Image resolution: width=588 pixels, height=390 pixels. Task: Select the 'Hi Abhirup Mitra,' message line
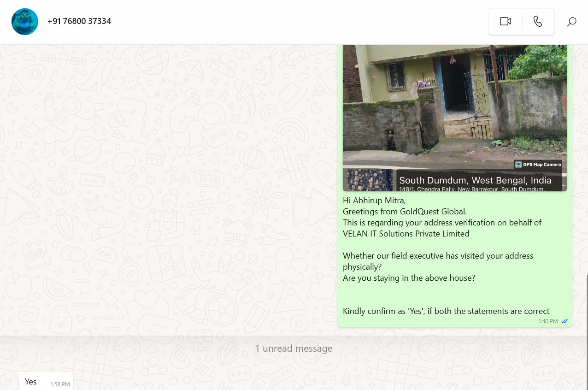(x=374, y=201)
